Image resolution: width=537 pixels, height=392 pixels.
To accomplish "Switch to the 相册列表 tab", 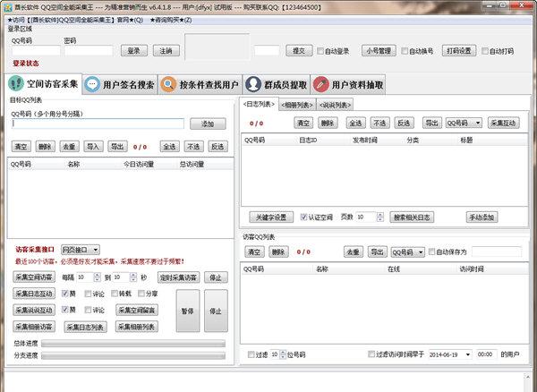I will [297, 105].
